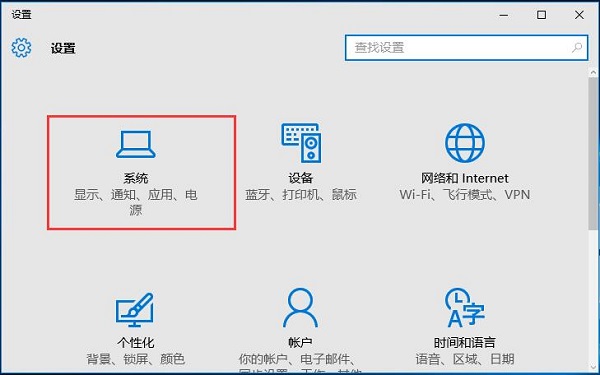Image resolution: width=600 pixels, height=375 pixels.
Task: Open the 网络和 Internet globe icon
Action: (x=465, y=143)
